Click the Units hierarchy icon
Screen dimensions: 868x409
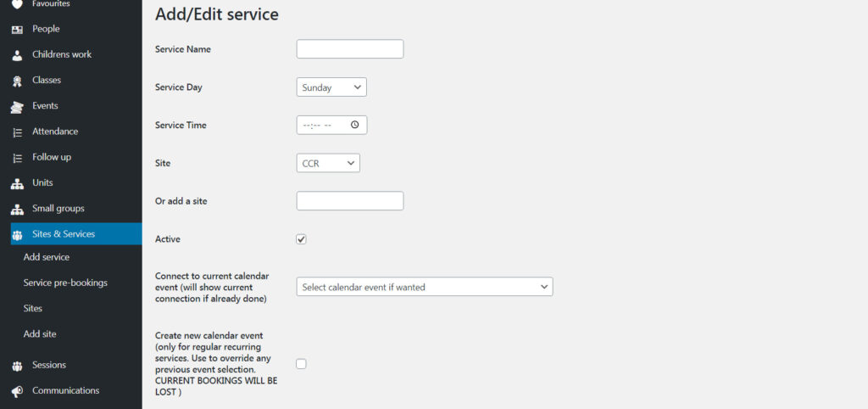coord(17,183)
